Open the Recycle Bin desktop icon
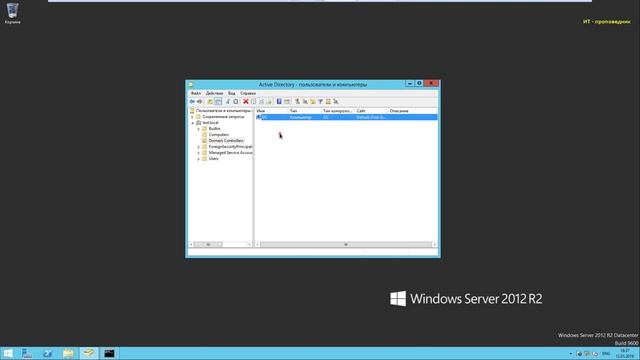Image resolution: width=640 pixels, height=360 pixels. pos(12,13)
